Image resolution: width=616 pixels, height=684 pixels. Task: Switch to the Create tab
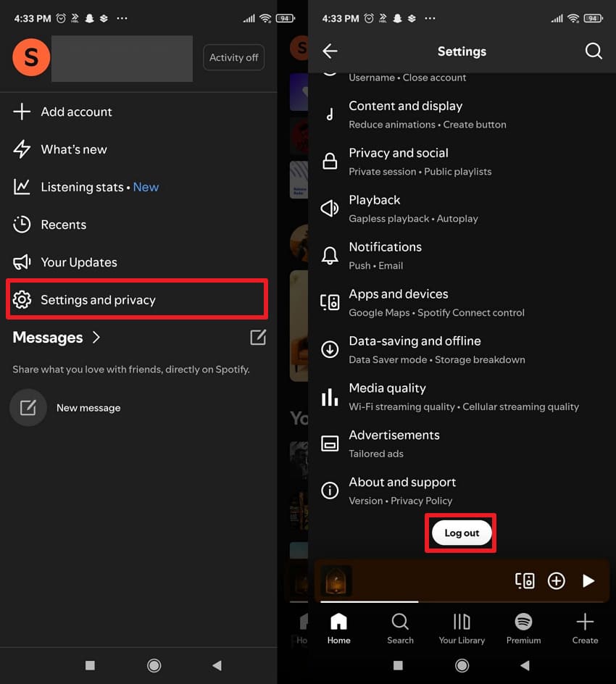[585, 629]
